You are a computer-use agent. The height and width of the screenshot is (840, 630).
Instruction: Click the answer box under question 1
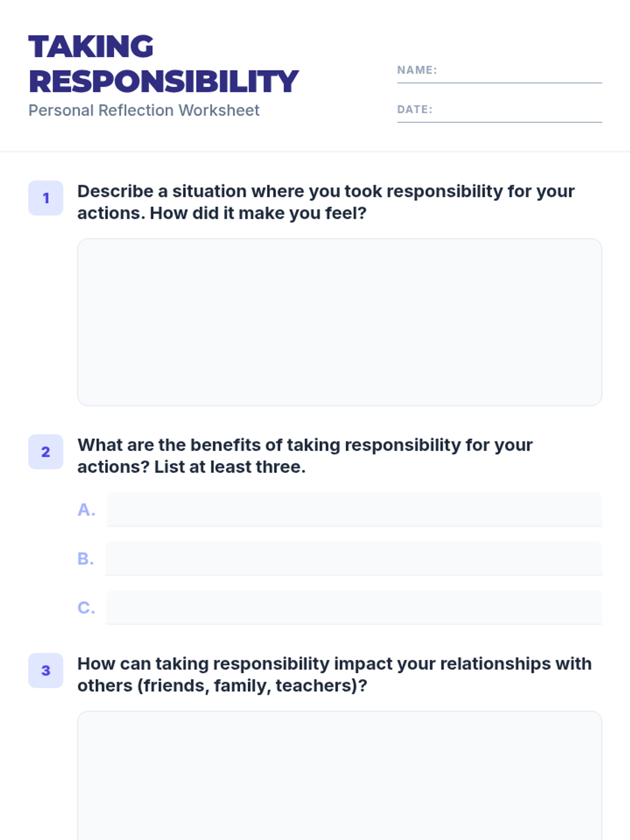click(339, 322)
